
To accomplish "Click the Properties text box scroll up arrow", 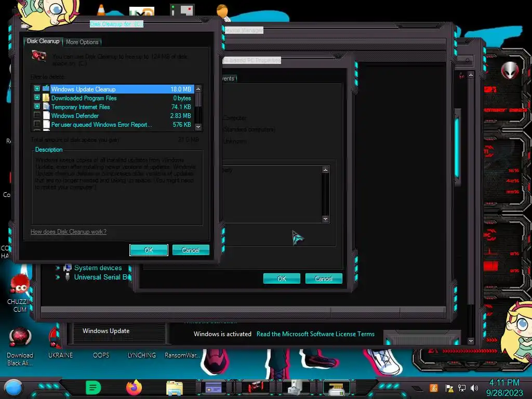I will click(x=325, y=170).
